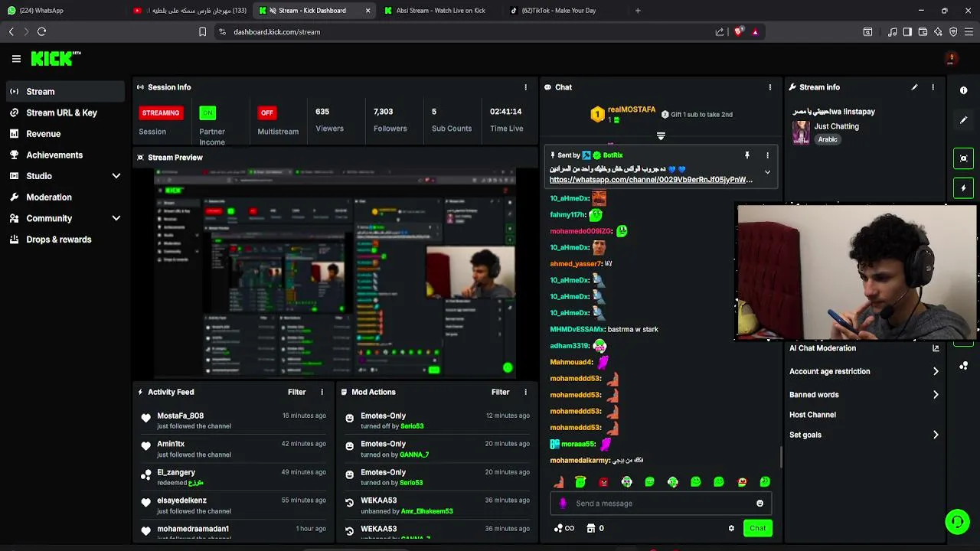This screenshot has width=980, height=551.
Task: Click realMOSTAFA top gifter name
Action: pyautogui.click(x=632, y=109)
